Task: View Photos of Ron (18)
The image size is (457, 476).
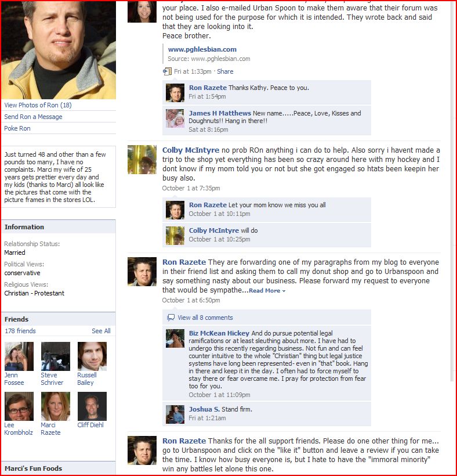Action: (38, 105)
